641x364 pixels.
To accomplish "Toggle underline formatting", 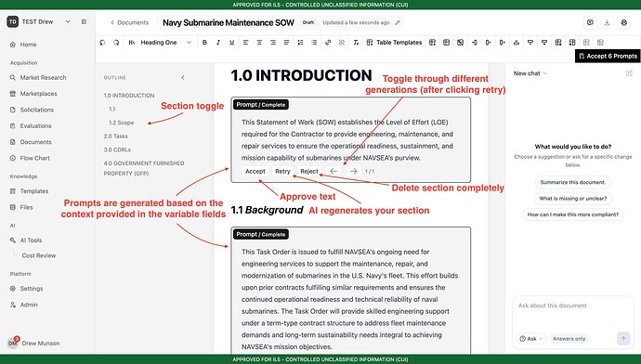I will 232,43.
